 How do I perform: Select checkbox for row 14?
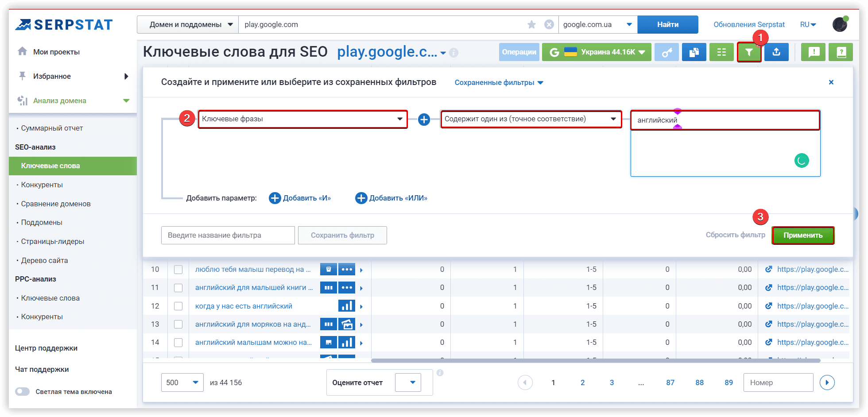(x=178, y=343)
